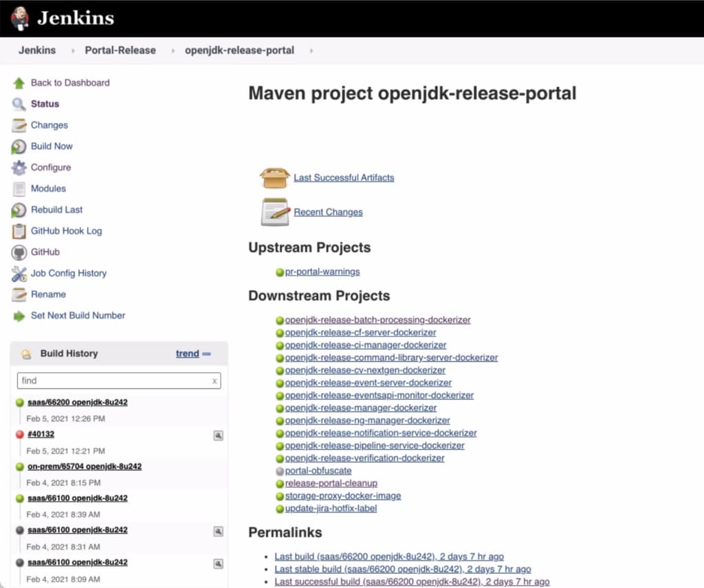Click the GitHub globe icon in sidebar

[20, 252]
